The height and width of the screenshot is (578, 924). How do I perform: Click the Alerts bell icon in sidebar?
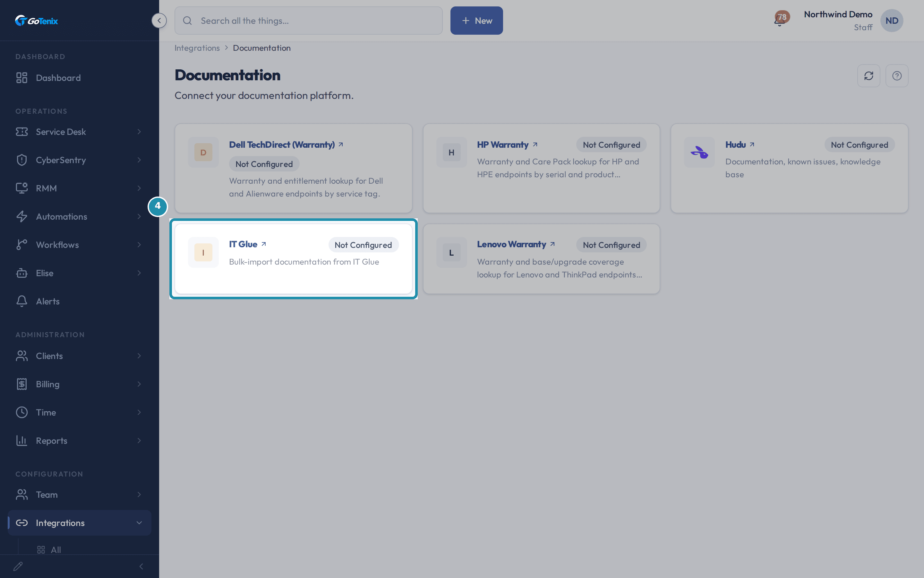point(22,301)
